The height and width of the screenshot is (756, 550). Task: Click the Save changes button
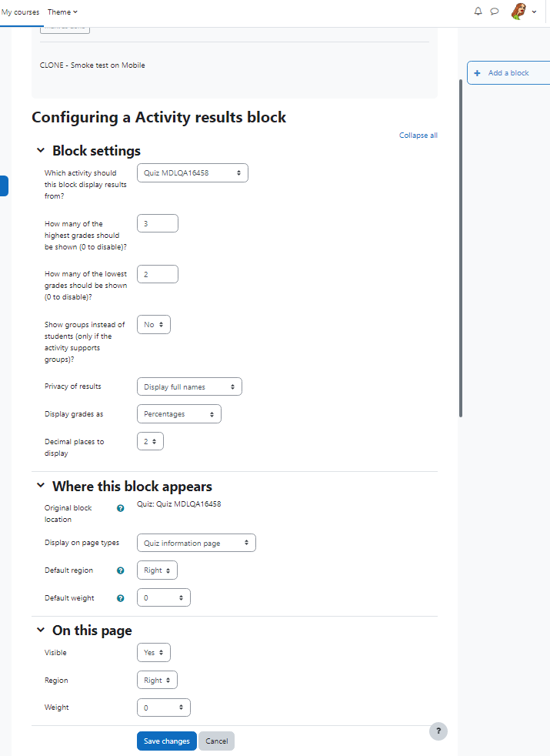pyautogui.click(x=167, y=741)
